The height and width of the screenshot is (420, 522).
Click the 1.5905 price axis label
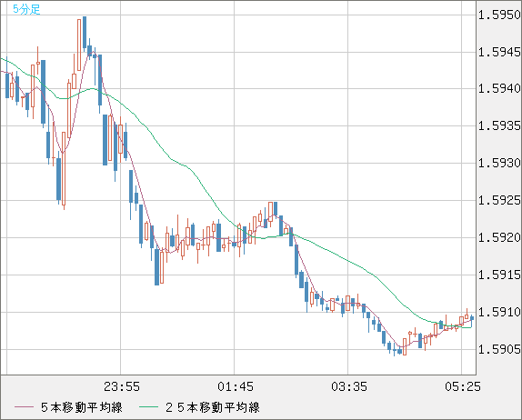(499, 349)
